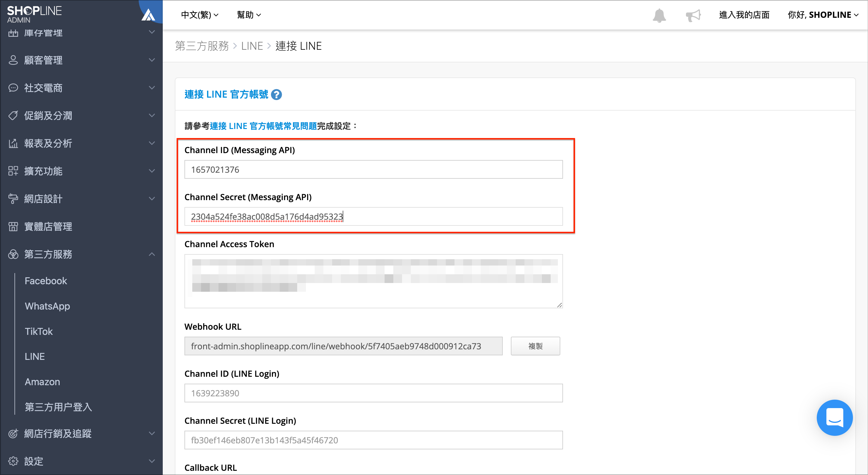Click the LINE breadcrumb
This screenshot has width=868, height=475.
[252, 46]
